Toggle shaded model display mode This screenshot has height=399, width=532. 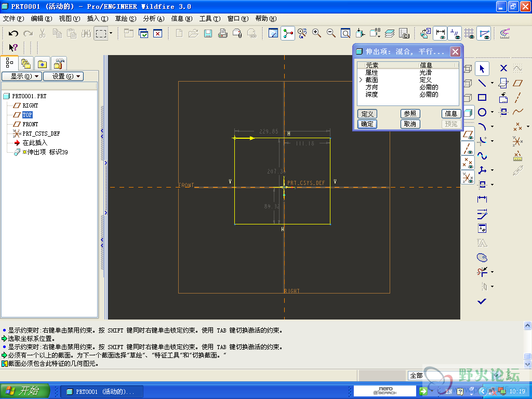pos(468,112)
